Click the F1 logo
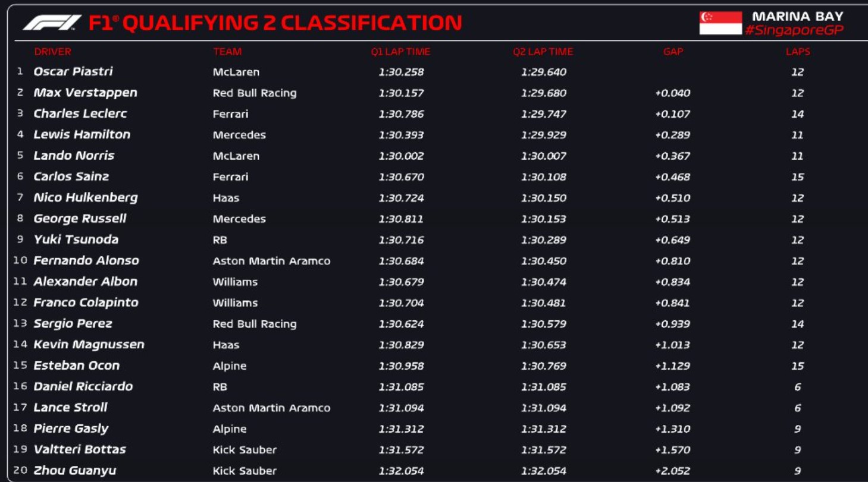The height and width of the screenshot is (482, 868). point(52,23)
